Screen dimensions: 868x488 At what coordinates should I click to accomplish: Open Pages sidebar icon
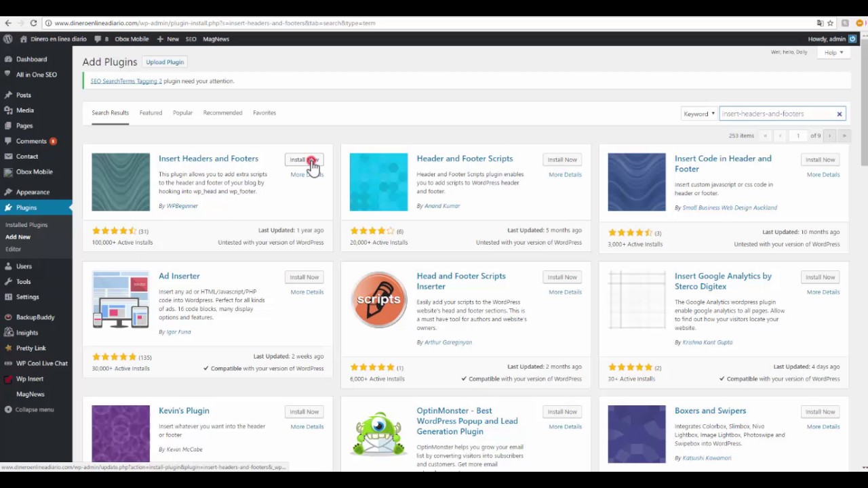pyautogui.click(x=8, y=125)
